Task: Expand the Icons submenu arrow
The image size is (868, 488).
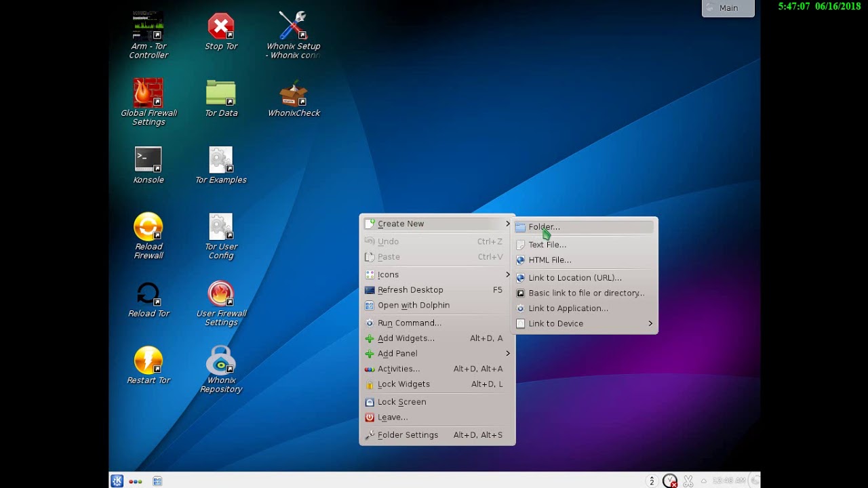Action: pyautogui.click(x=508, y=274)
